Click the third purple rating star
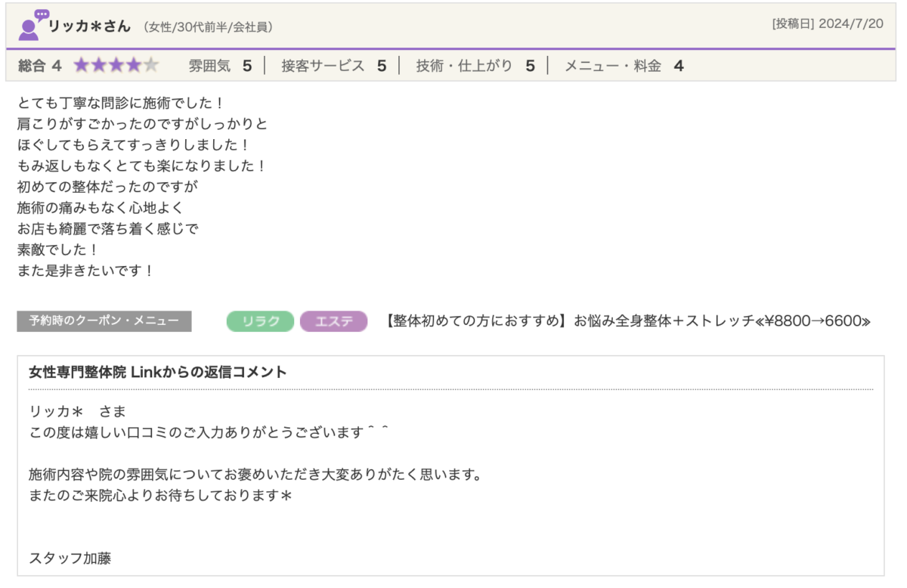The width and height of the screenshot is (907, 588). click(x=116, y=66)
